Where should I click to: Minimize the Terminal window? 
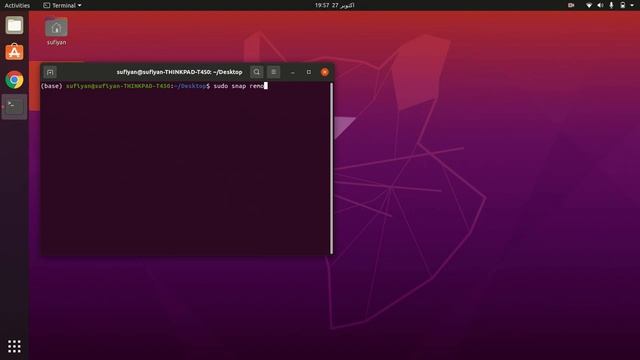293,72
